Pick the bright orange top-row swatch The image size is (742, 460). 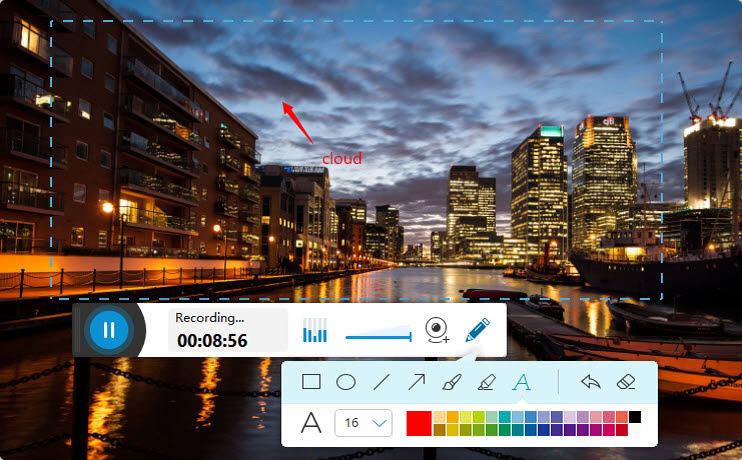click(453, 417)
